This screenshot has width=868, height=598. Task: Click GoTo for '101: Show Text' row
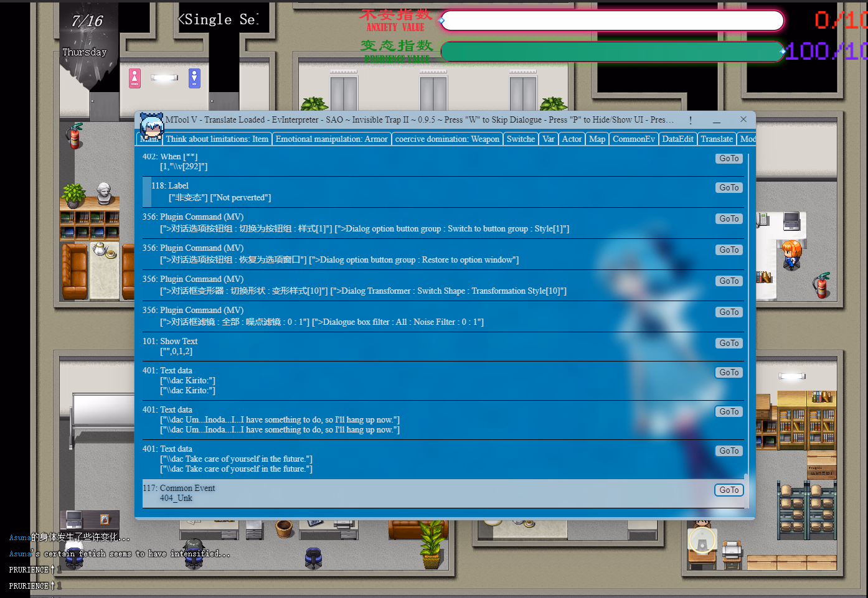[x=729, y=343]
